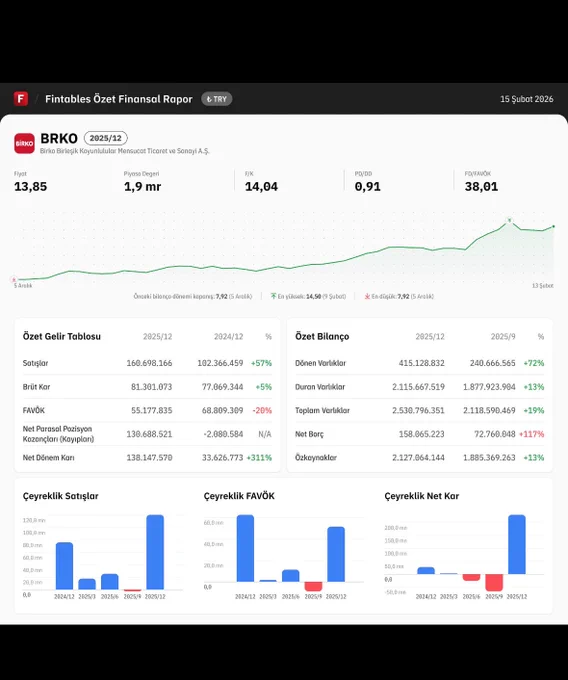The image size is (568, 680).
Task: Click the final data point dot of the price line
Action: [554, 226]
